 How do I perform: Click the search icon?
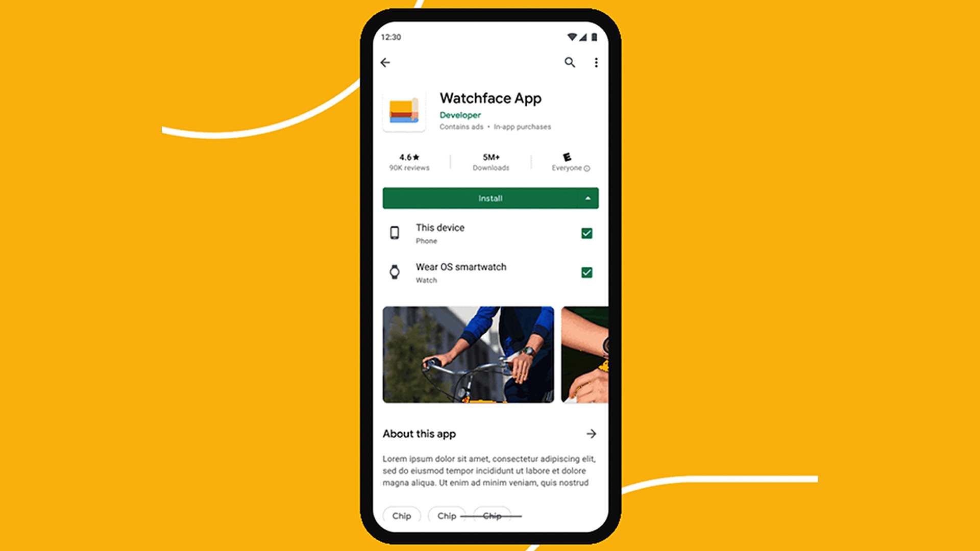pos(569,62)
